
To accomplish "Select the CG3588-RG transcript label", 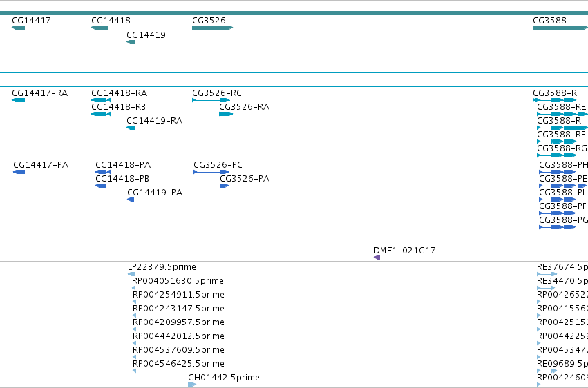I will [562, 148].
